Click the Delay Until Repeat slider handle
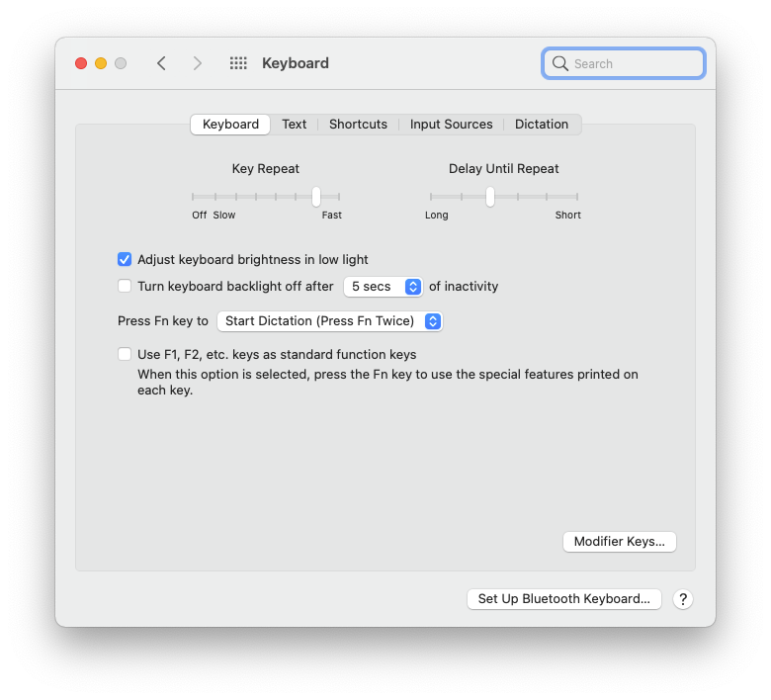This screenshot has height=700, width=771. (x=489, y=197)
